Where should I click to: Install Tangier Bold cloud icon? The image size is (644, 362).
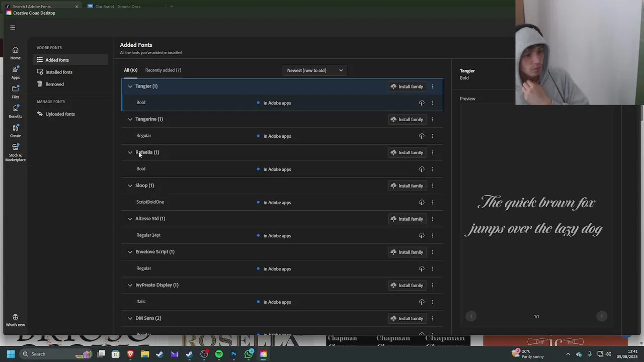point(422,103)
